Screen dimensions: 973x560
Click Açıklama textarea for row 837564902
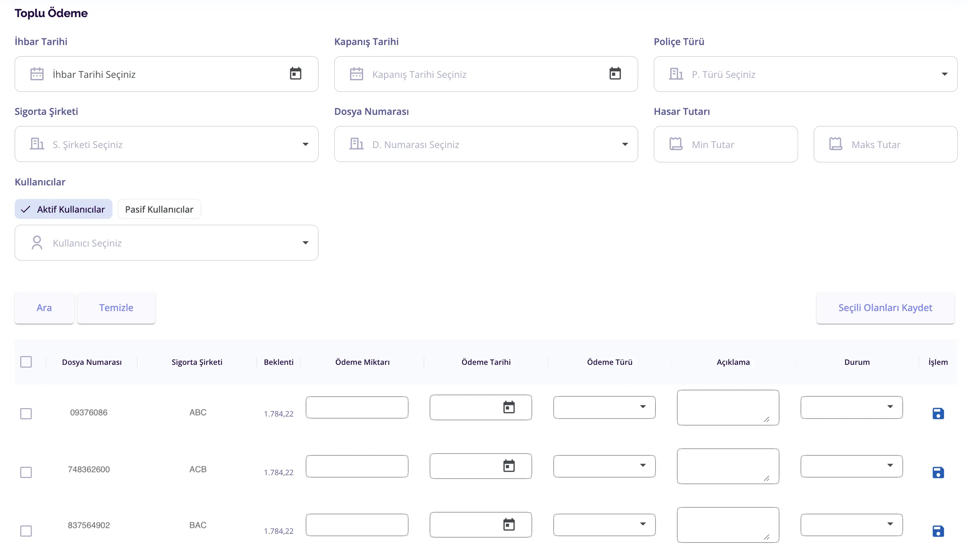(727, 525)
